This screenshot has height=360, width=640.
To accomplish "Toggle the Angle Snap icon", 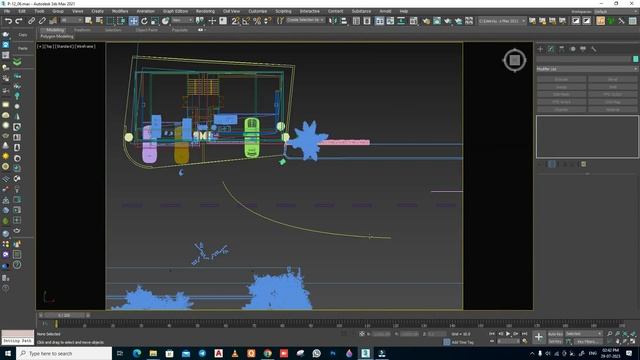I will [246, 21].
